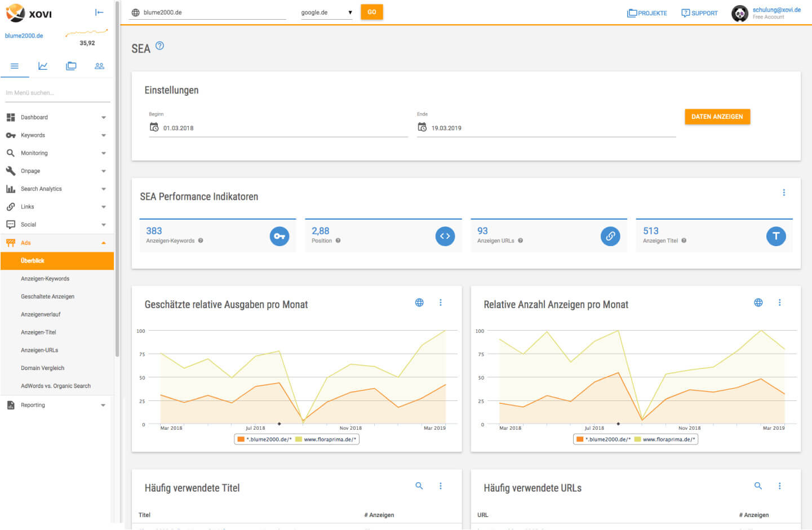Click help icon next to Position label
The height and width of the screenshot is (530, 812).
[x=338, y=240]
